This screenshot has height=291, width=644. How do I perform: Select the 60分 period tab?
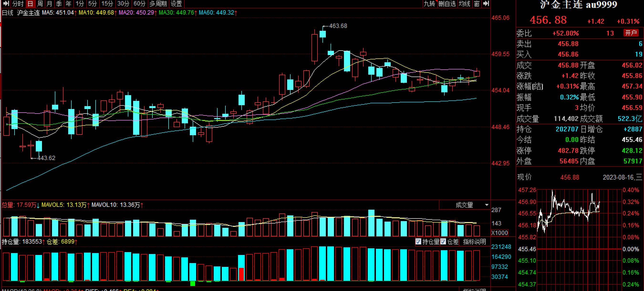tap(139, 4)
